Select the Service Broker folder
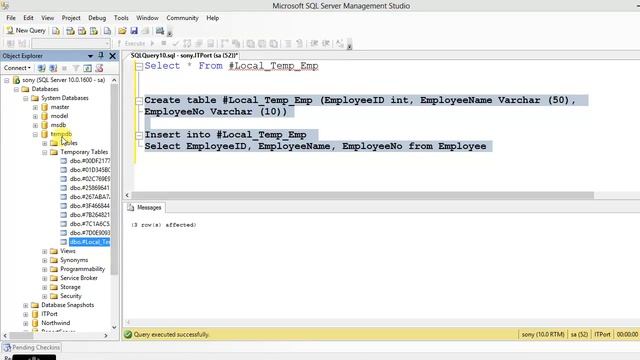Image resolution: width=640 pixels, height=360 pixels. (79, 278)
